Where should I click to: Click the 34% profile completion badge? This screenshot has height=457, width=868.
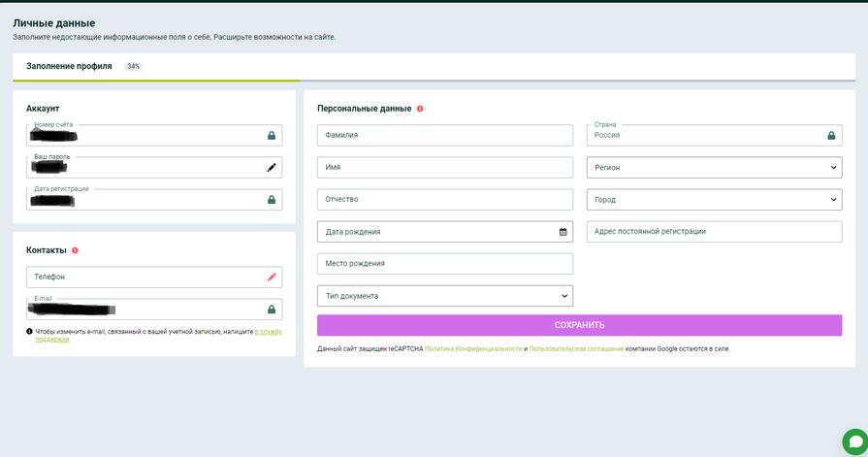click(x=134, y=67)
